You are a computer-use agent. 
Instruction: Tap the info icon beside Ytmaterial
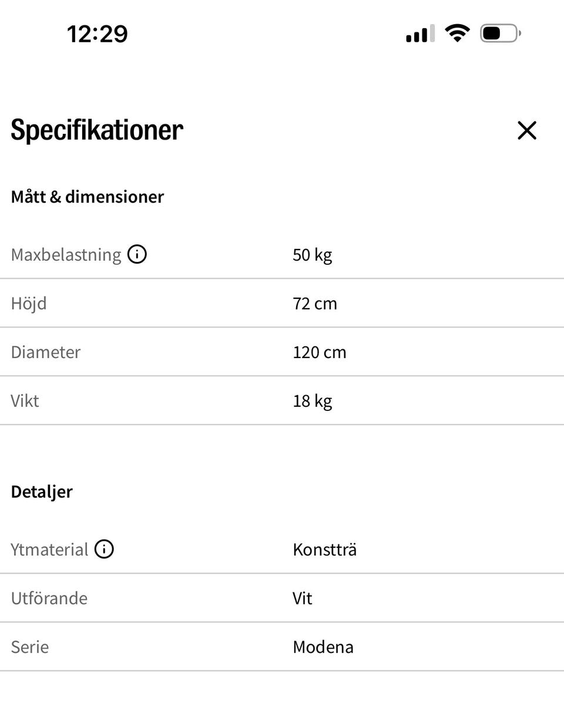pyautogui.click(x=104, y=549)
